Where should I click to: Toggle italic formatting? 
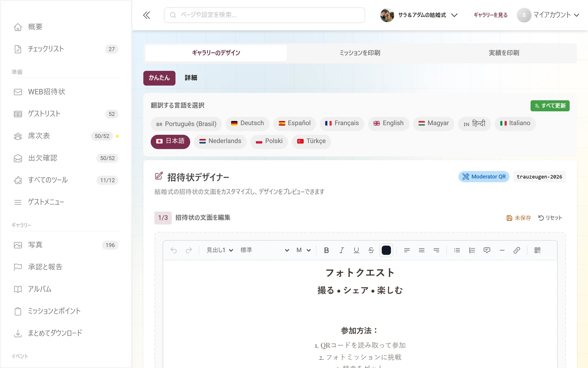point(341,250)
